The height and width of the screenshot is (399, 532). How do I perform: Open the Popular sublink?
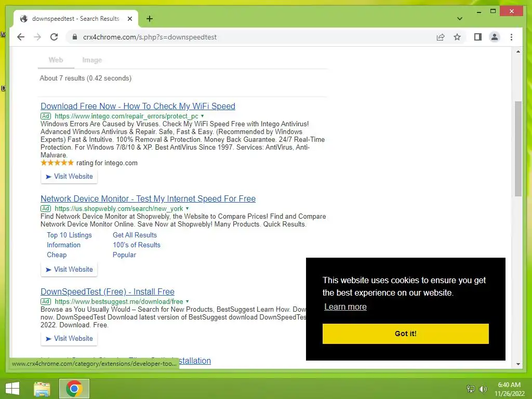(124, 255)
